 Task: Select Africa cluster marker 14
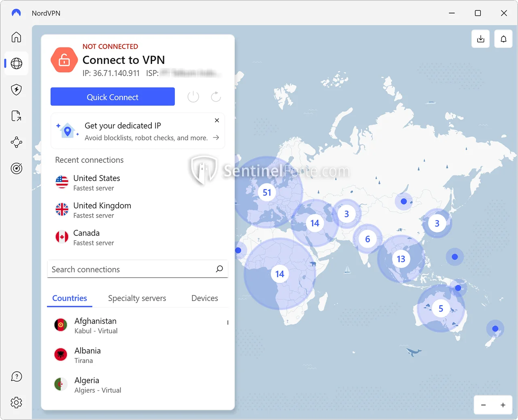280,274
